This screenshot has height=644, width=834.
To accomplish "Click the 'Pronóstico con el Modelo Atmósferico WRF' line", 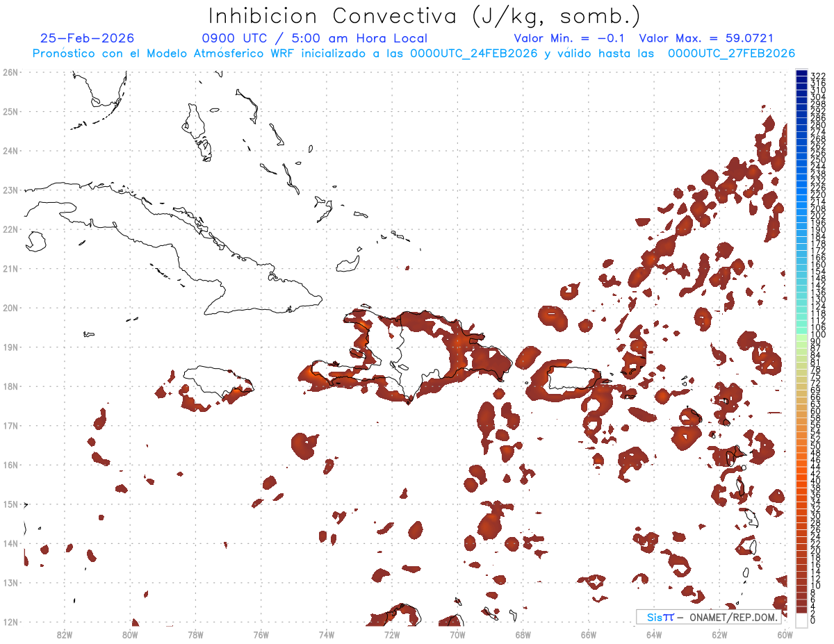I will [414, 53].
